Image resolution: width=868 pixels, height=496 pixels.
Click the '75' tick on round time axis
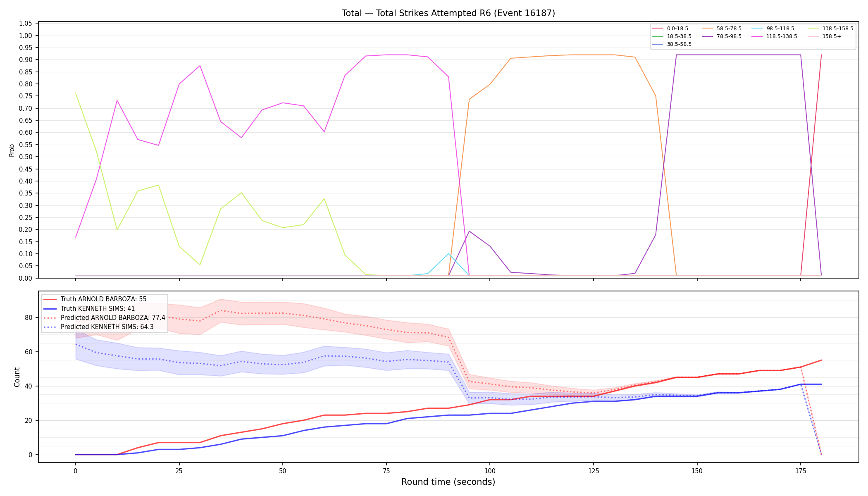pos(386,471)
